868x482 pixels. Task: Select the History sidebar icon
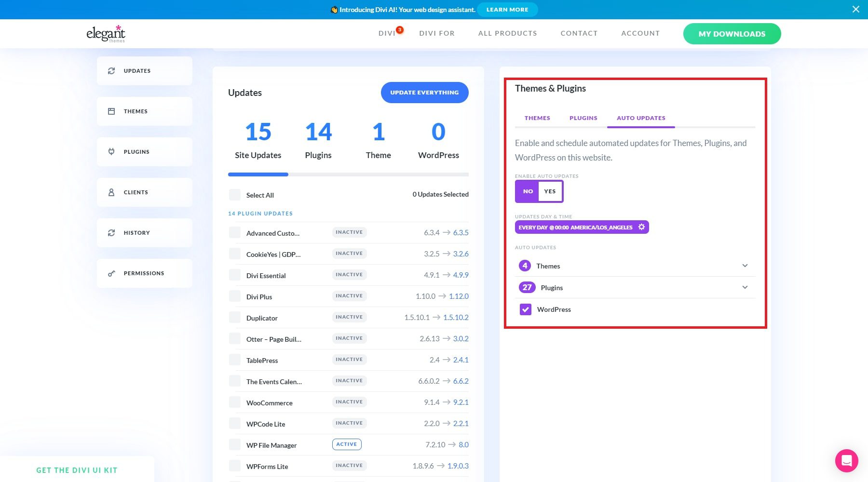111,232
